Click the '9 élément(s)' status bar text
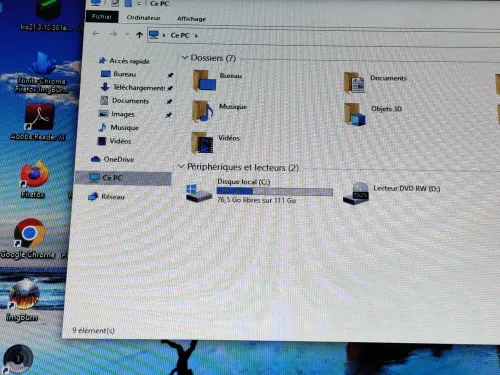This screenshot has height=375, width=500. pos(93,330)
